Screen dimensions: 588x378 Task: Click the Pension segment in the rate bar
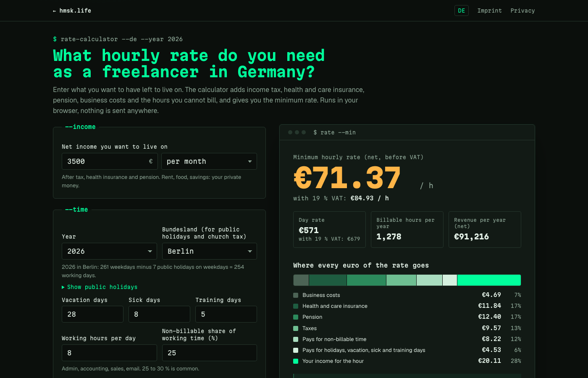pos(367,280)
